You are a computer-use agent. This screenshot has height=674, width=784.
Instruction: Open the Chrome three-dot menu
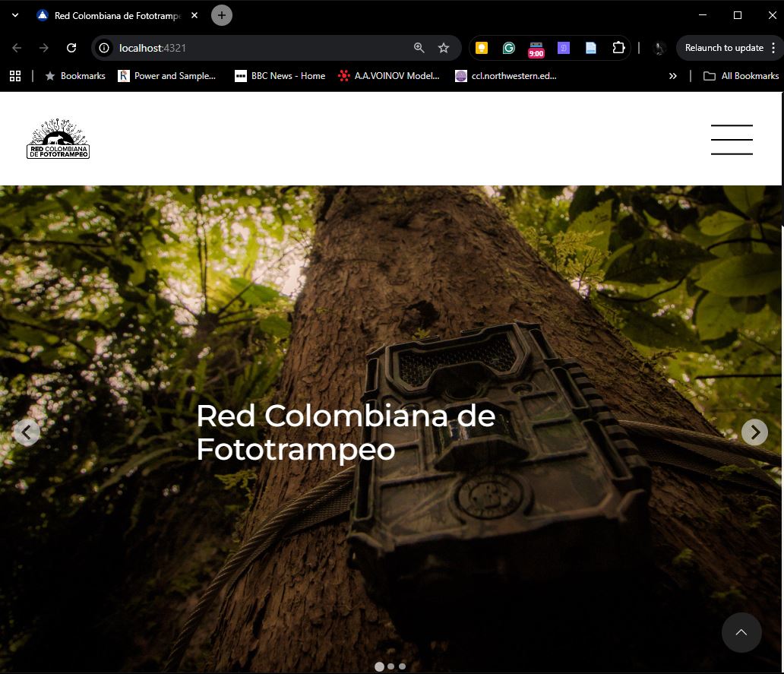[x=773, y=48]
